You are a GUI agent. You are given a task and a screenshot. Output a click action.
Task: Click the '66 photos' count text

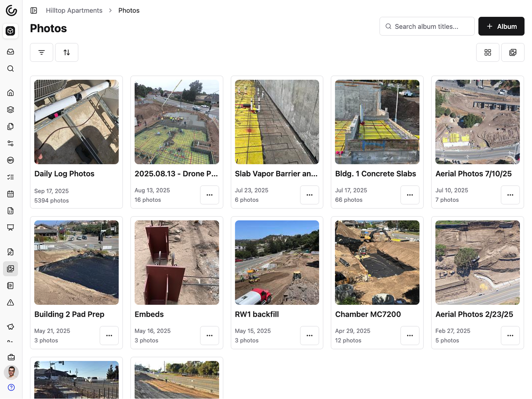coord(349,200)
